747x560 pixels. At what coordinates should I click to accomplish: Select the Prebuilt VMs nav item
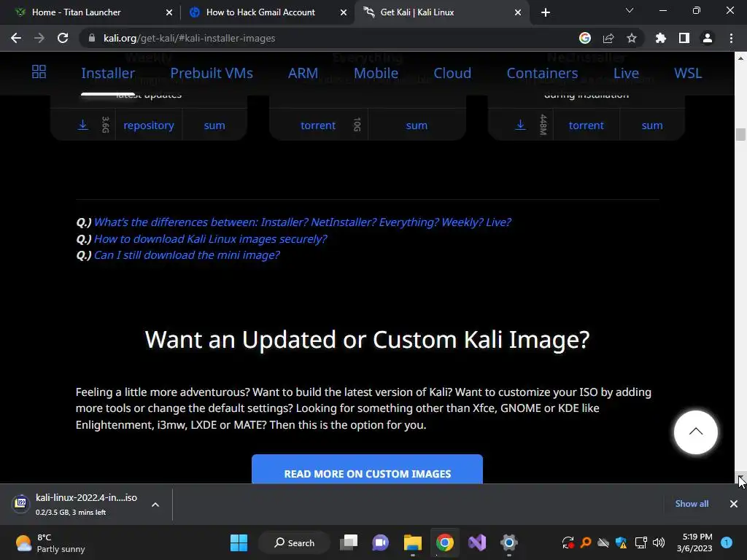coord(212,73)
